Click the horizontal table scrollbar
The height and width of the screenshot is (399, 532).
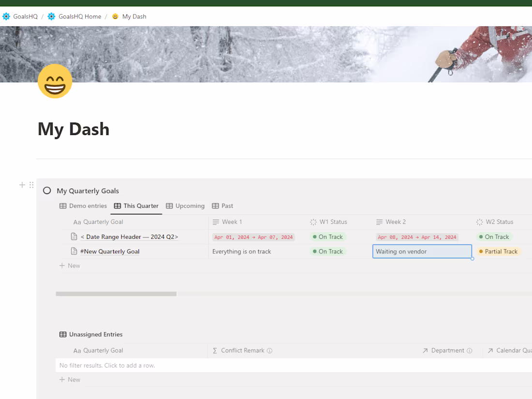tap(116, 294)
